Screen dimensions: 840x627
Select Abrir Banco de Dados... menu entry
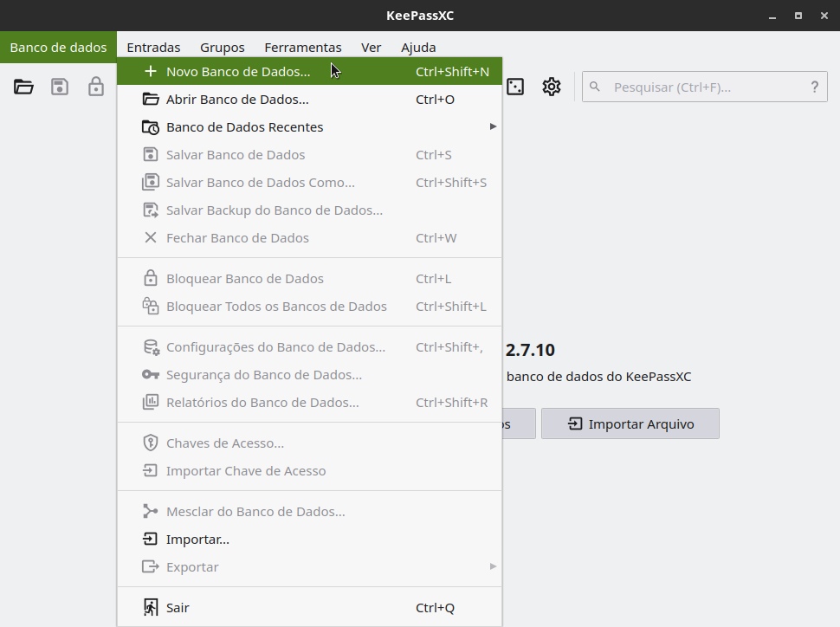(x=310, y=99)
